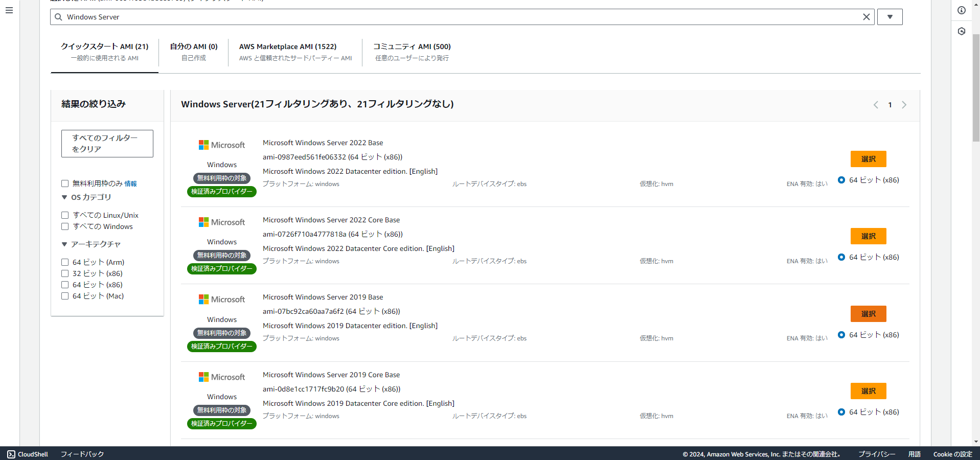Select Windows Server 2022 Base AMI
This screenshot has width=980, height=460.
(x=868, y=159)
